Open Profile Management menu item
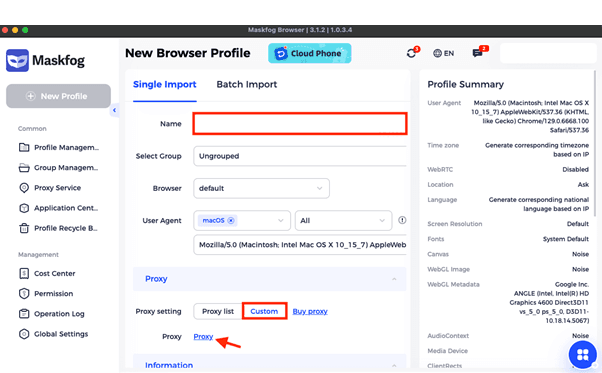 tap(58, 147)
